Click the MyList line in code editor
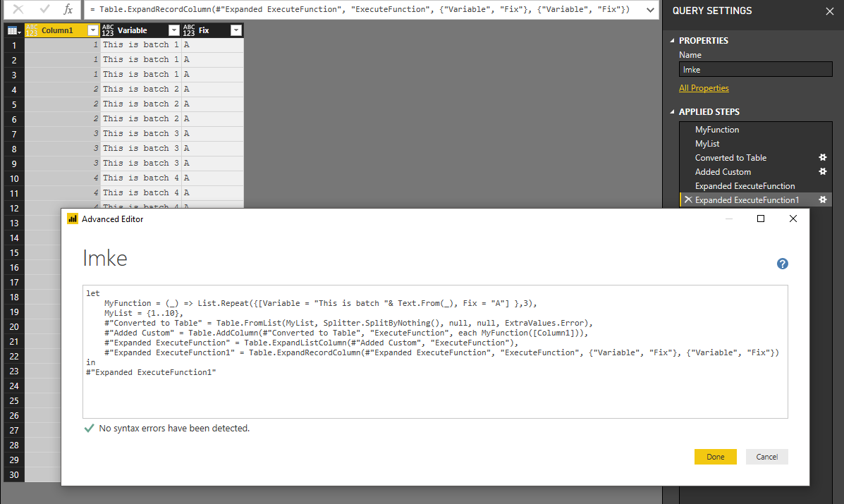844x504 pixels. click(x=144, y=313)
